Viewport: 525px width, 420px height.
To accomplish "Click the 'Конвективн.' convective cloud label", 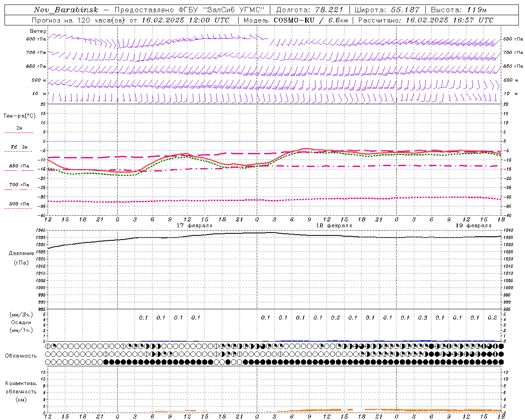I will pos(21,383).
